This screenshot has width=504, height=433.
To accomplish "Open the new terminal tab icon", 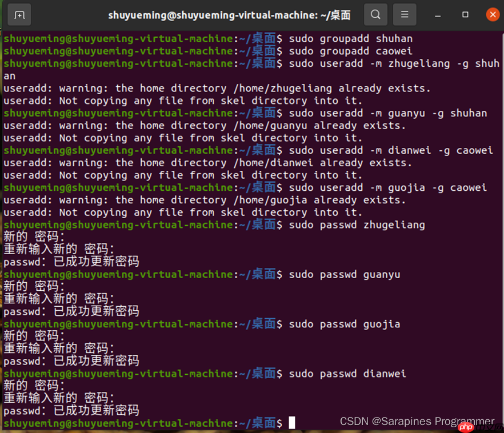I will [19, 14].
